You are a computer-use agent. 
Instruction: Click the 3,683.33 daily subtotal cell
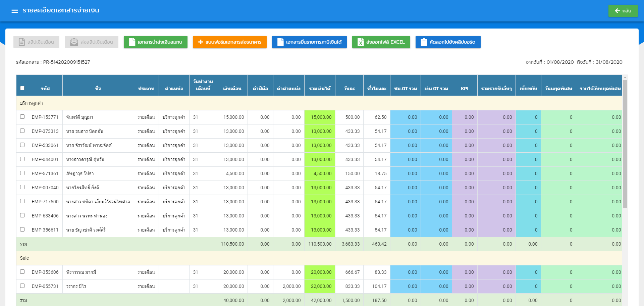pyautogui.click(x=349, y=244)
